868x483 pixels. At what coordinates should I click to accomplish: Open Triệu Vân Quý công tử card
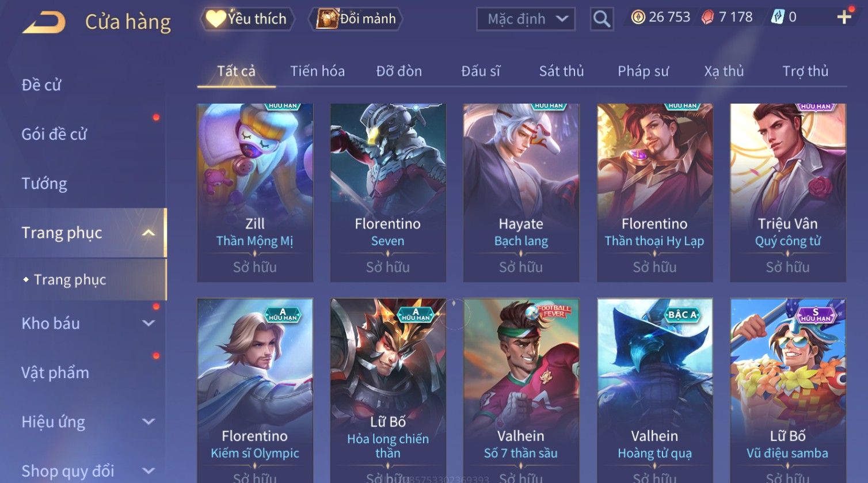[x=788, y=193]
